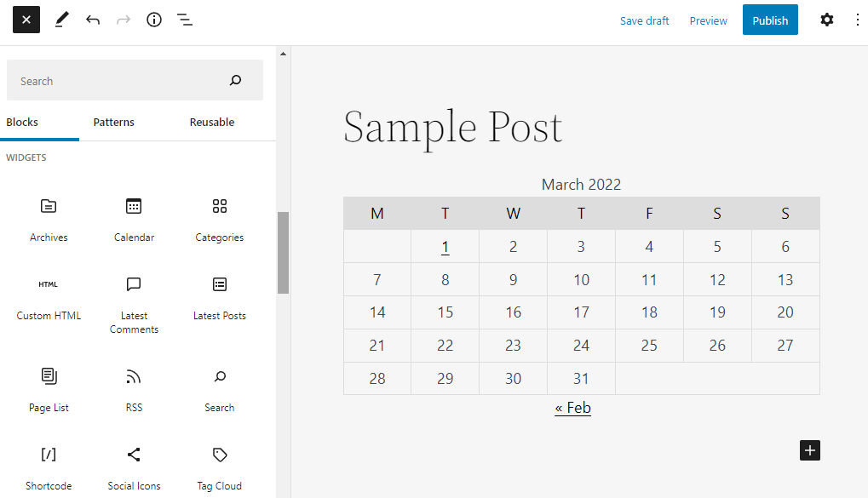This screenshot has width=868, height=498.
Task: Select the Social Icons widget
Action: click(x=134, y=466)
